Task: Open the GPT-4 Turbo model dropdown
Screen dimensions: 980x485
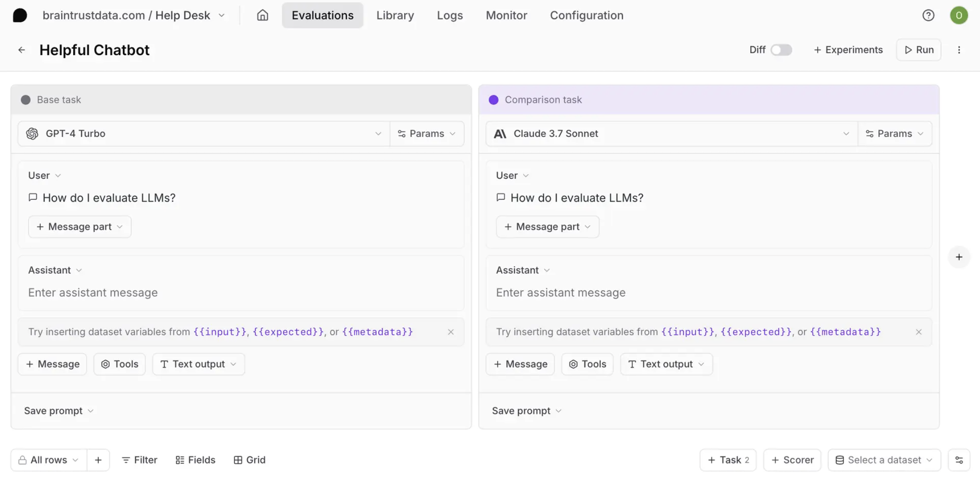Action: point(204,134)
